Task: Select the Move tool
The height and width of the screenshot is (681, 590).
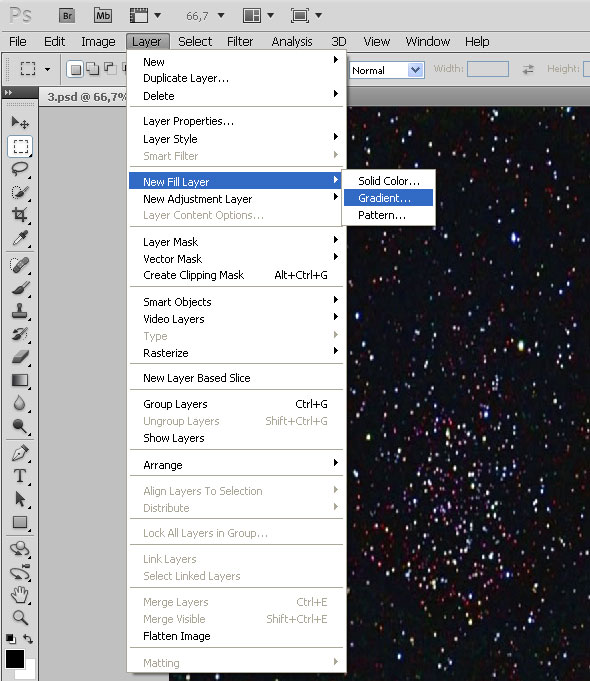Action: point(20,123)
